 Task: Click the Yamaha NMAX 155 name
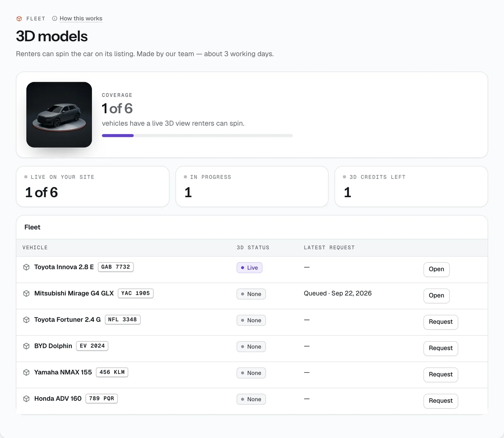63,372
